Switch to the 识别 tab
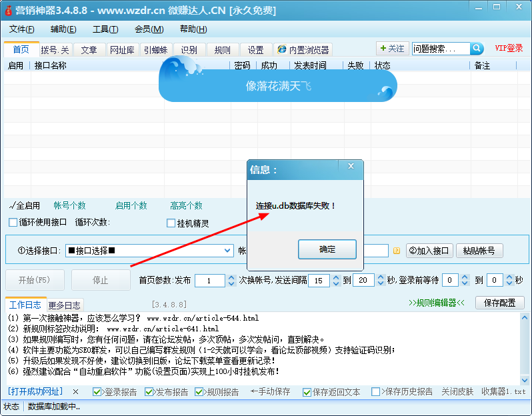Screen dimensions: 532x416 point(189,50)
